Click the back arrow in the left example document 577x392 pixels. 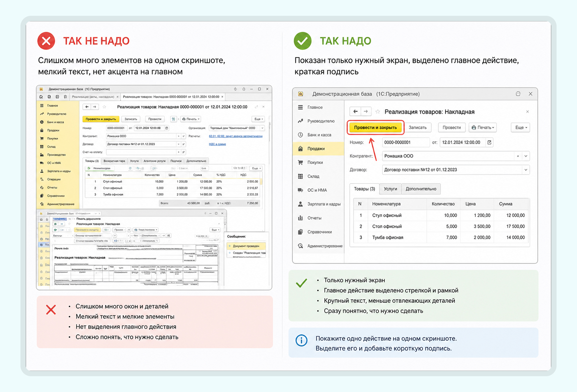[x=87, y=107]
